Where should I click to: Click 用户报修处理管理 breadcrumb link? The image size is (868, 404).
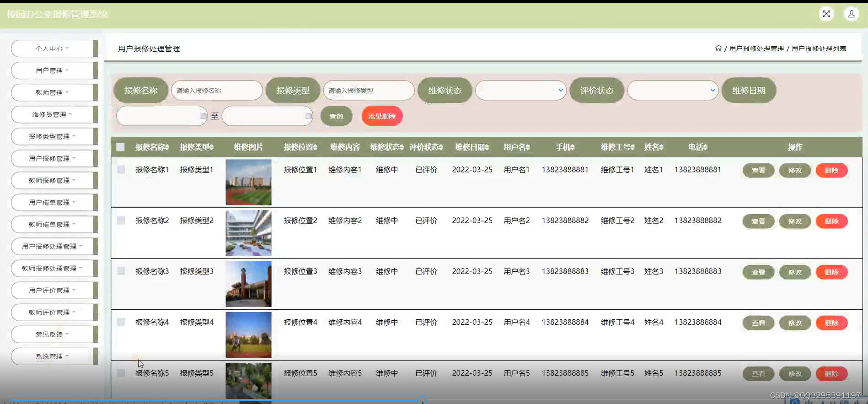(x=756, y=48)
